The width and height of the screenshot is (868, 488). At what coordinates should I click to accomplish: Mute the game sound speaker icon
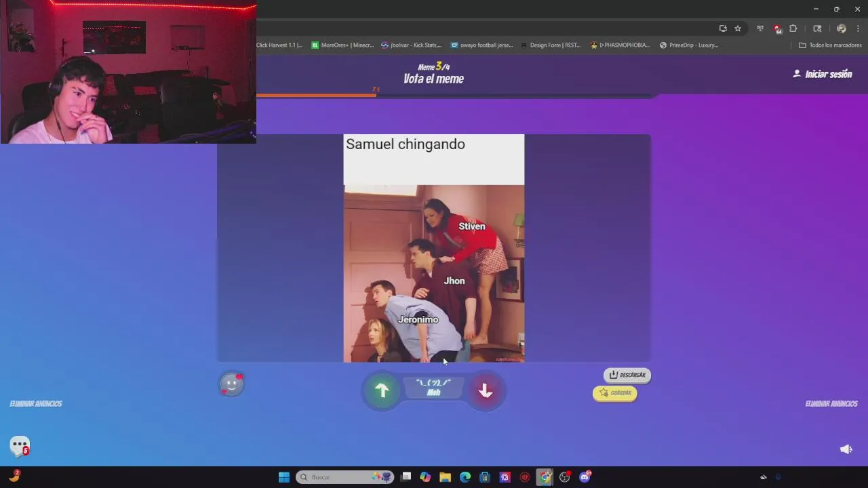click(x=846, y=449)
